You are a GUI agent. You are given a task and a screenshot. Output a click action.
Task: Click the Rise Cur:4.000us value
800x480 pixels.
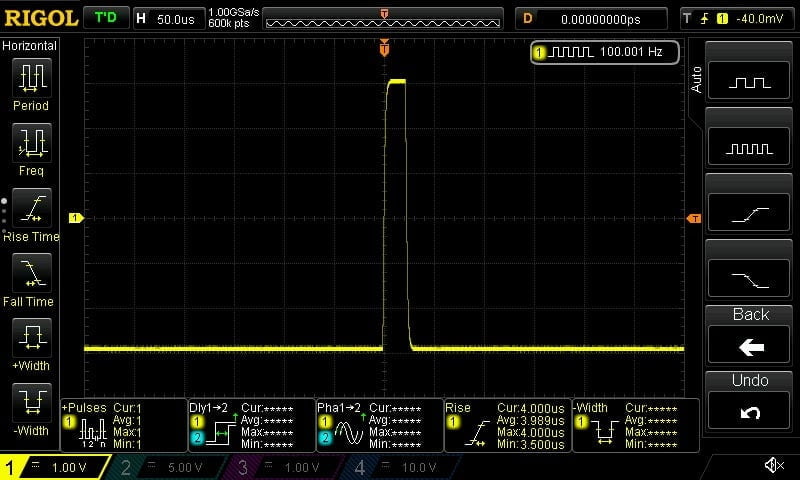point(531,409)
